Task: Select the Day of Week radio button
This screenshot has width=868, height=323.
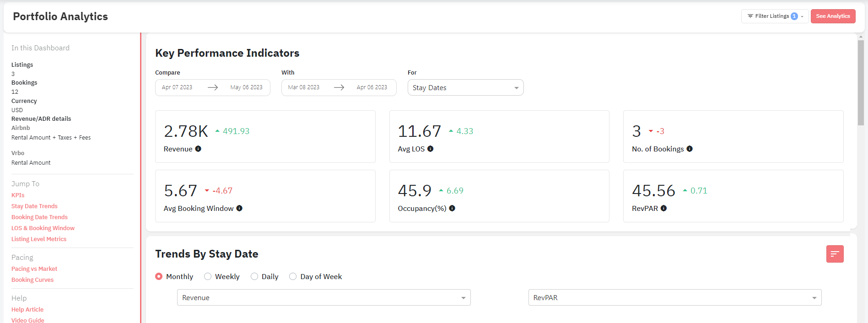Action: pyautogui.click(x=293, y=276)
